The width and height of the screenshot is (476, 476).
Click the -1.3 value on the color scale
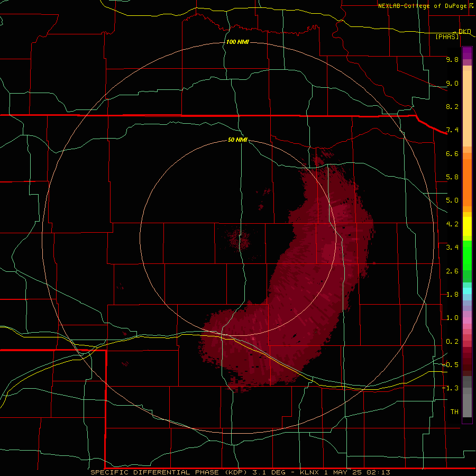(450, 388)
